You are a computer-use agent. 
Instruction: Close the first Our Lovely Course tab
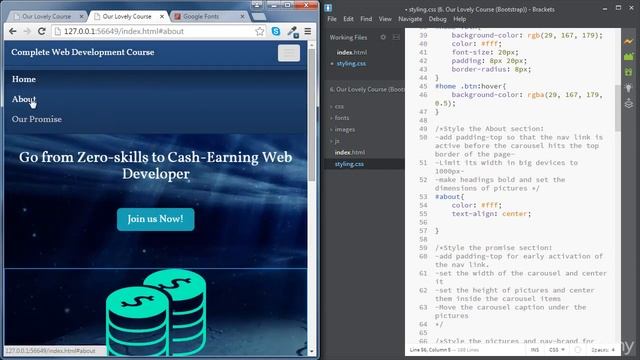[81, 16]
